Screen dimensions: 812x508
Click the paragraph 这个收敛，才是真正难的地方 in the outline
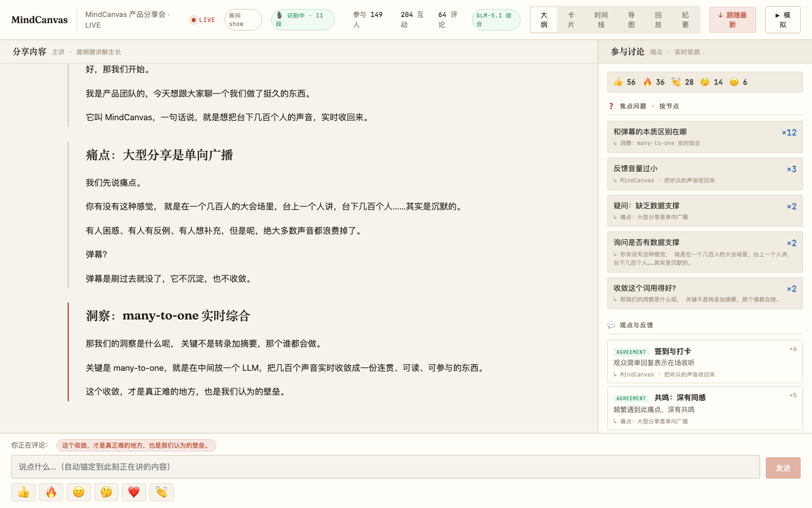click(187, 392)
